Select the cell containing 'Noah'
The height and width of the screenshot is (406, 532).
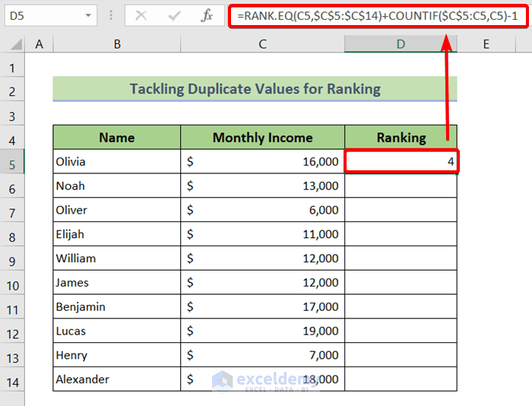tap(117, 186)
